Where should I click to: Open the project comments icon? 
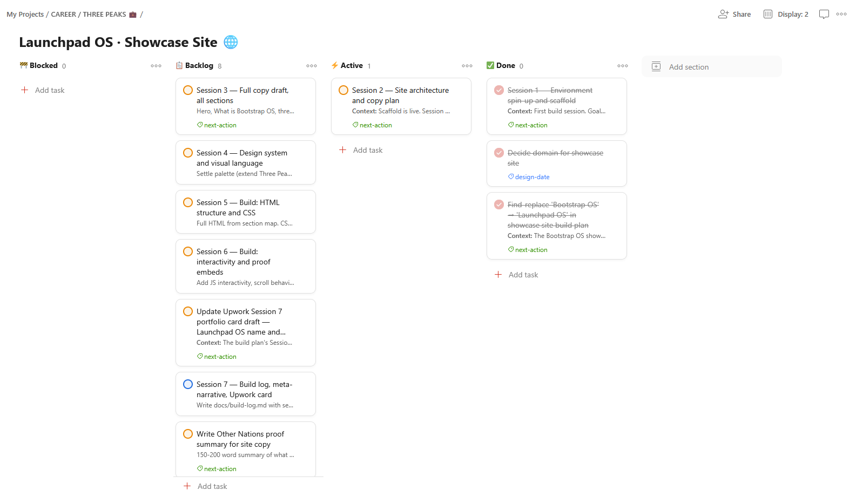tap(824, 14)
